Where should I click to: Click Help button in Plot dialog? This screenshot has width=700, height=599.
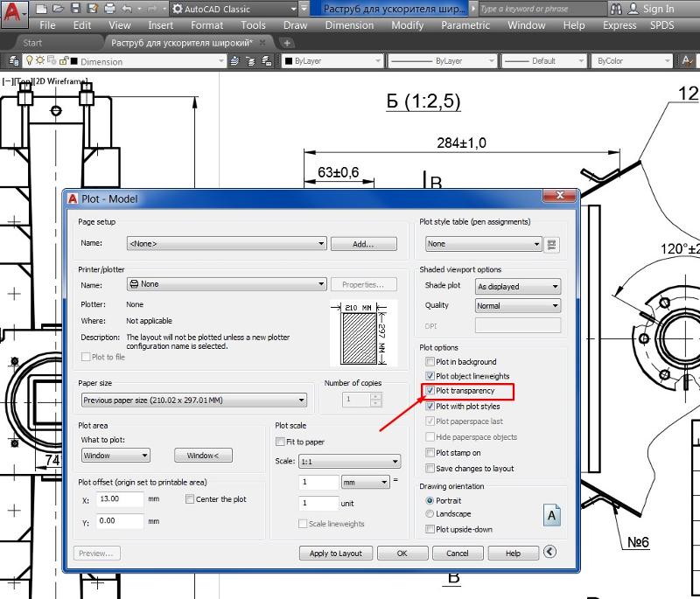513,553
